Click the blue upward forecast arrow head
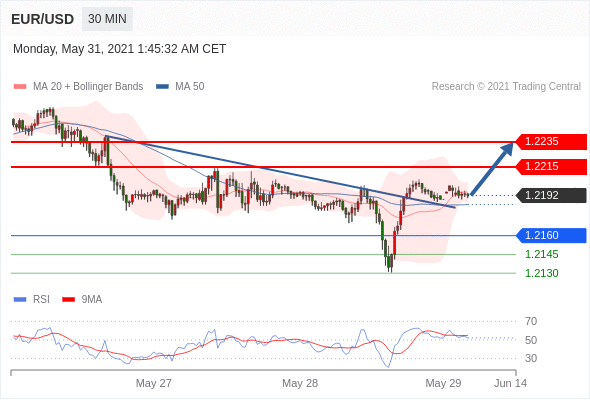590x400 pixels. 507,148
